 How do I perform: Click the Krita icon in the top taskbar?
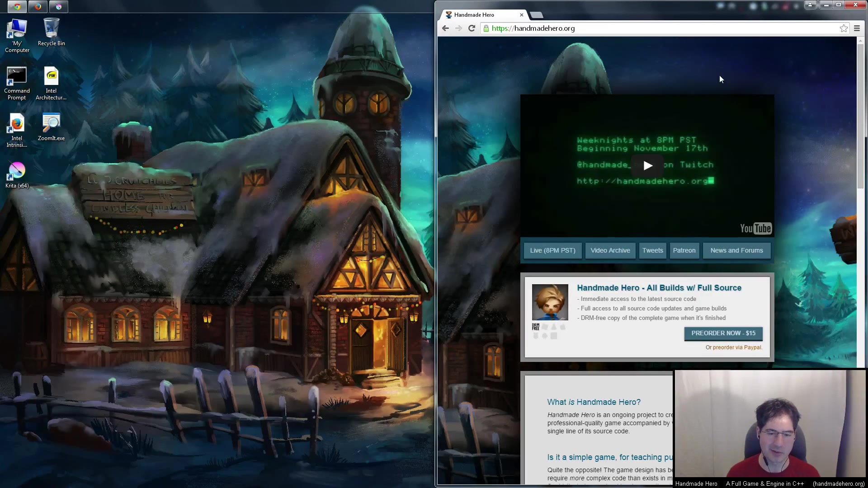point(59,6)
